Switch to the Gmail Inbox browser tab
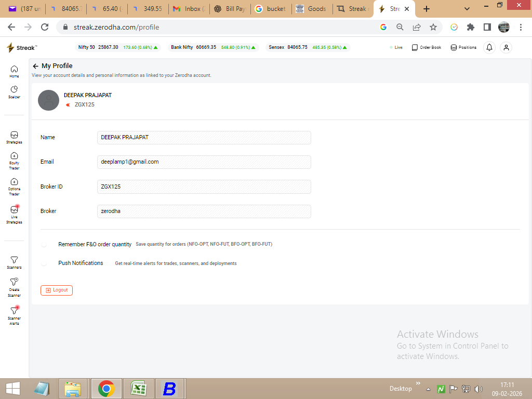Viewport: 532px width, 399px height. [189, 9]
